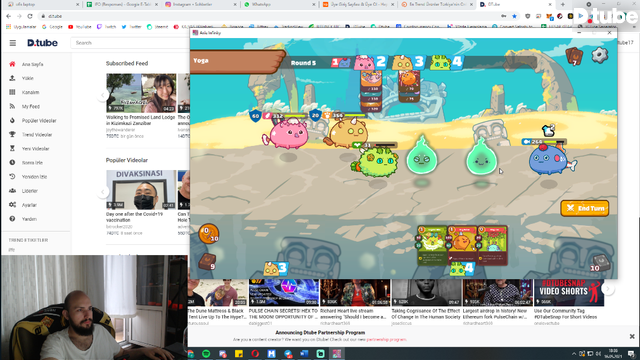Viewport: 640px width, 360px height.
Task: Click the clock icon beside Sonra İzle
Action: 12,162
